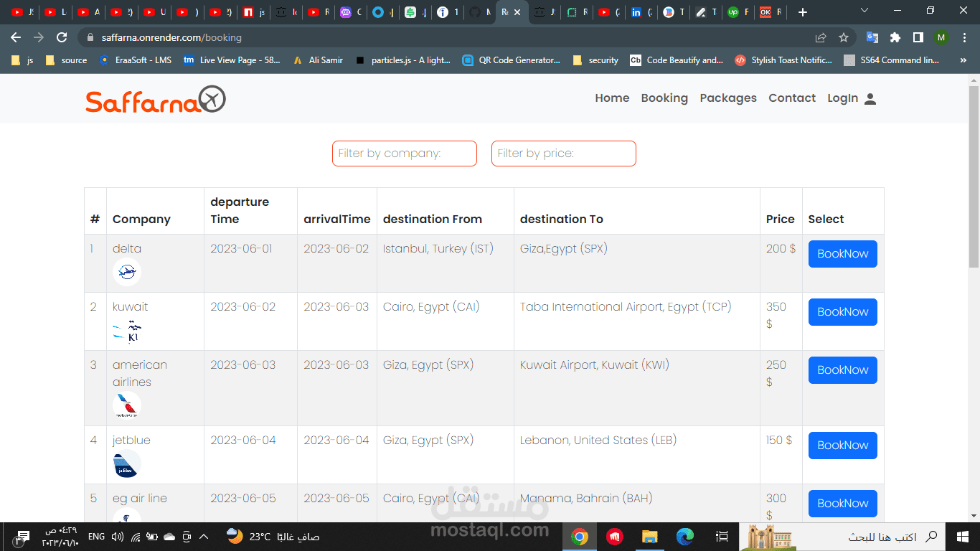Screen dimensions: 980x551
Task: Switch to the GitHub tab
Action: pyautogui.click(x=479, y=12)
